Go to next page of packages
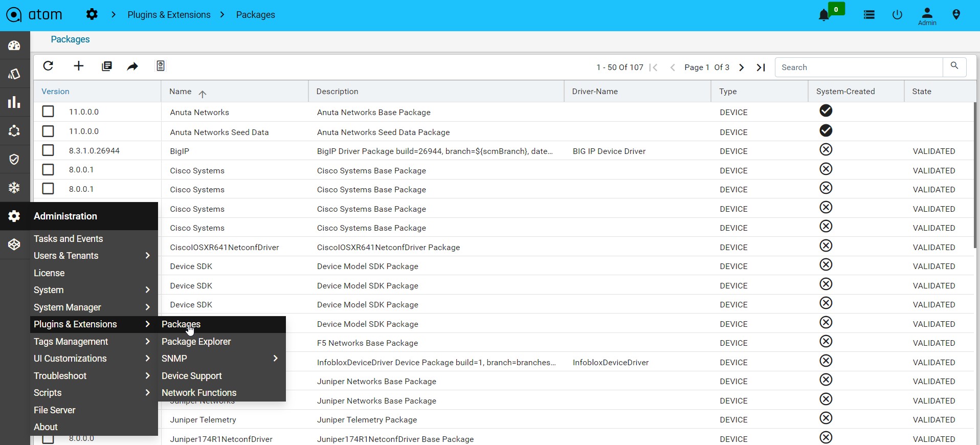Image resolution: width=980 pixels, height=445 pixels. (x=741, y=68)
